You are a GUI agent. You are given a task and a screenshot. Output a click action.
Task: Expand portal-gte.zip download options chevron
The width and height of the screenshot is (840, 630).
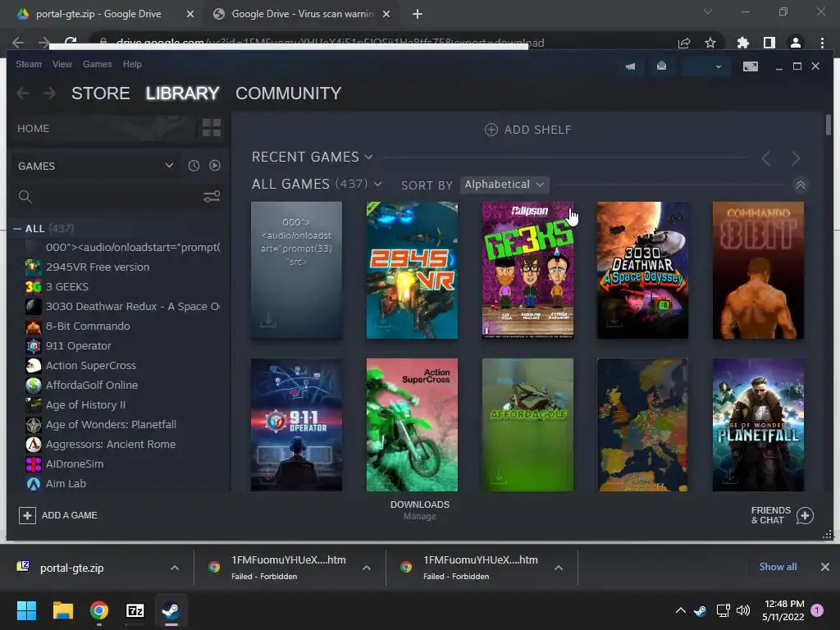175,568
